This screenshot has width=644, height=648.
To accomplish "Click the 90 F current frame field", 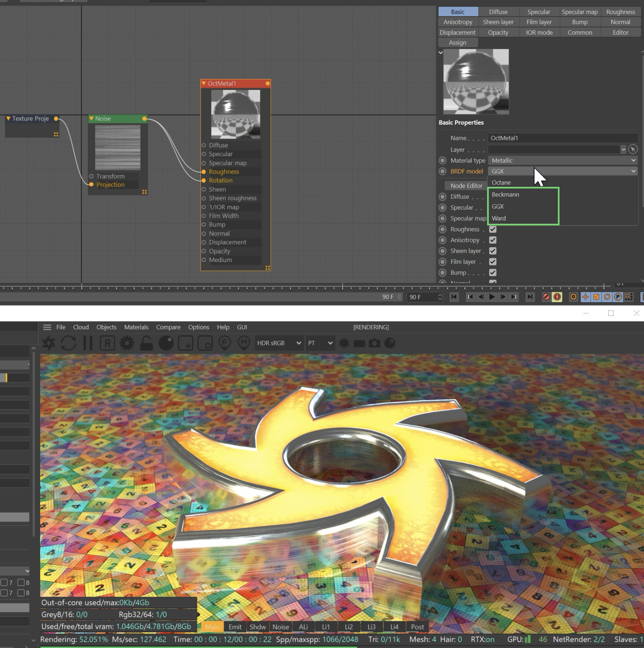I will pyautogui.click(x=424, y=297).
